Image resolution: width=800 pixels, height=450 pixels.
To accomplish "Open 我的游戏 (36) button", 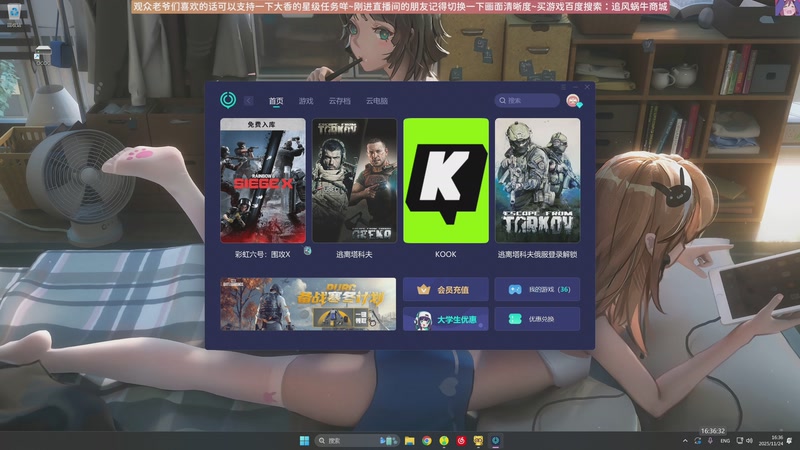I will coord(537,289).
